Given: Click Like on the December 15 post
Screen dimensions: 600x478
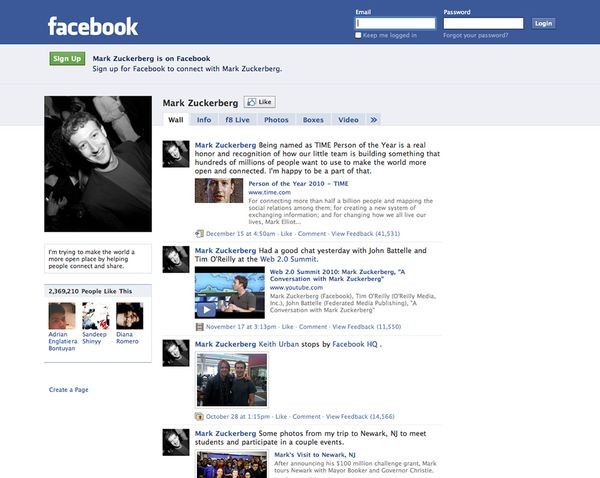Looking at the screenshot, I should tap(286, 233).
